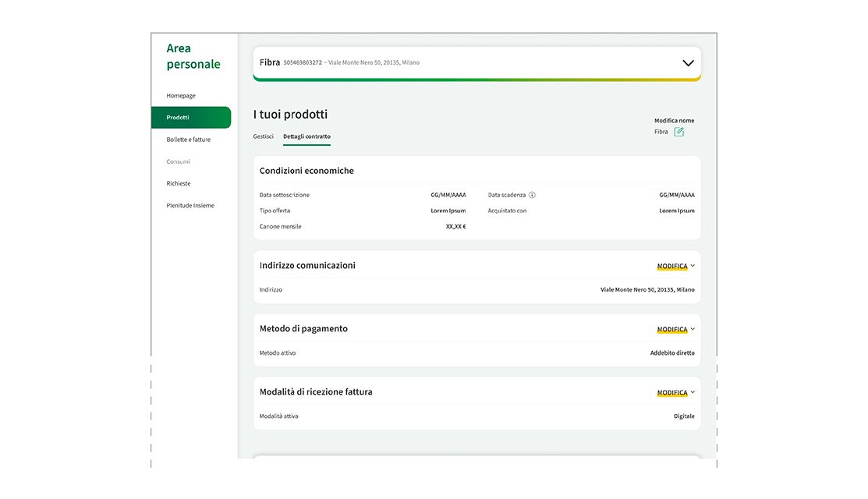Navigate to Plenitude Insieme
868x499 pixels.
click(191, 206)
